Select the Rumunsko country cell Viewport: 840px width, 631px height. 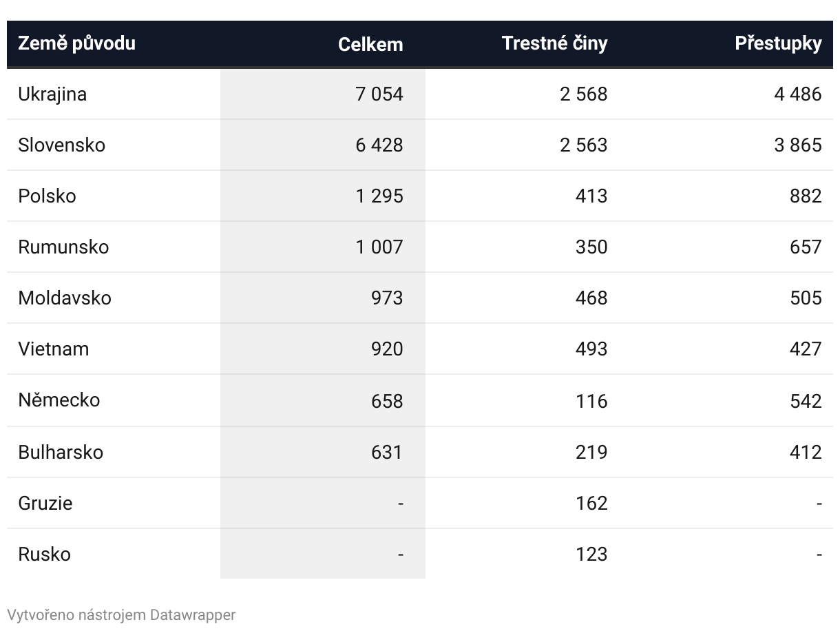coord(63,247)
